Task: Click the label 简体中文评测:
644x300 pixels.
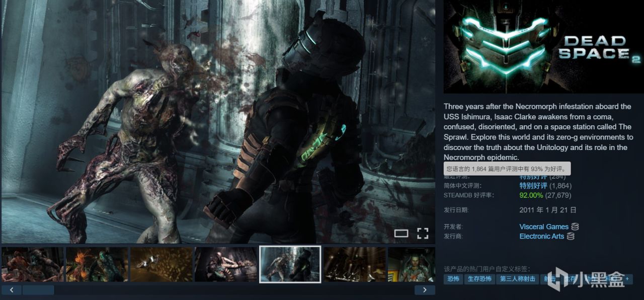Action: pos(462,186)
